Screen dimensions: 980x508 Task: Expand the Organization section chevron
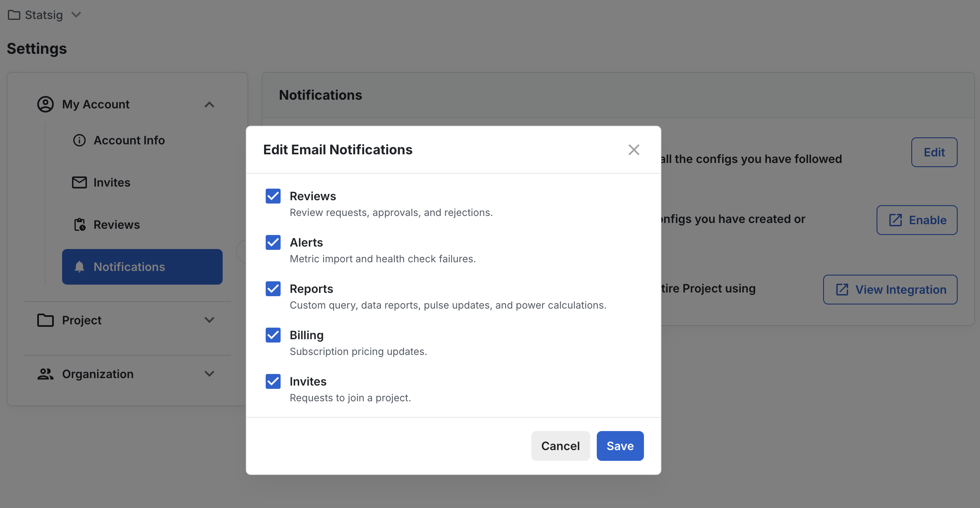209,374
